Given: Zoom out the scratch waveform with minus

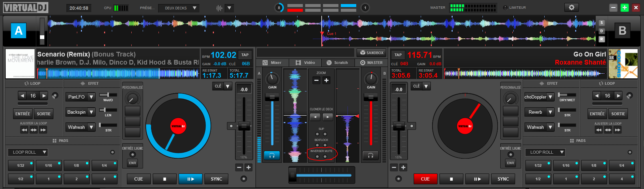Looking at the screenshot, I should point(316,80).
